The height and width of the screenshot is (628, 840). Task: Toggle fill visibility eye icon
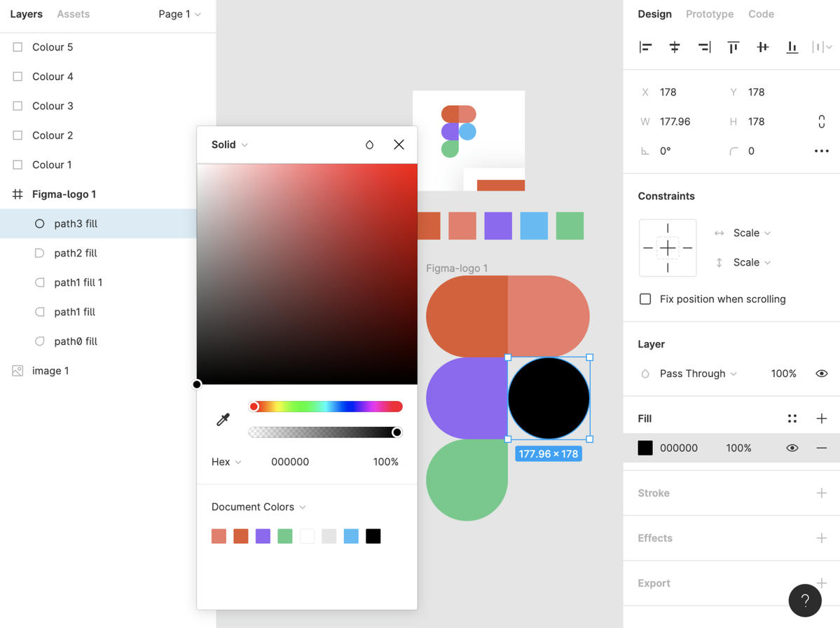(x=792, y=448)
